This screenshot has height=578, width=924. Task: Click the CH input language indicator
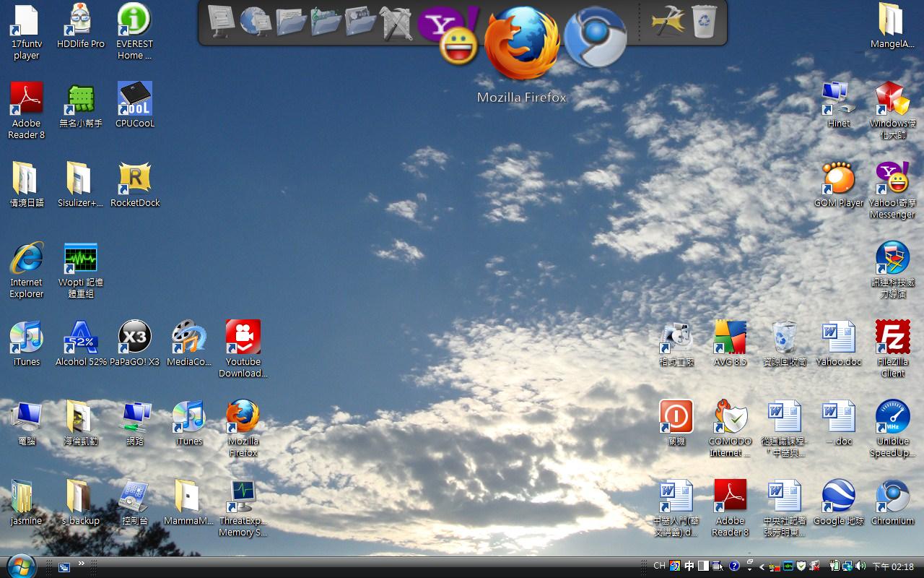(659, 566)
